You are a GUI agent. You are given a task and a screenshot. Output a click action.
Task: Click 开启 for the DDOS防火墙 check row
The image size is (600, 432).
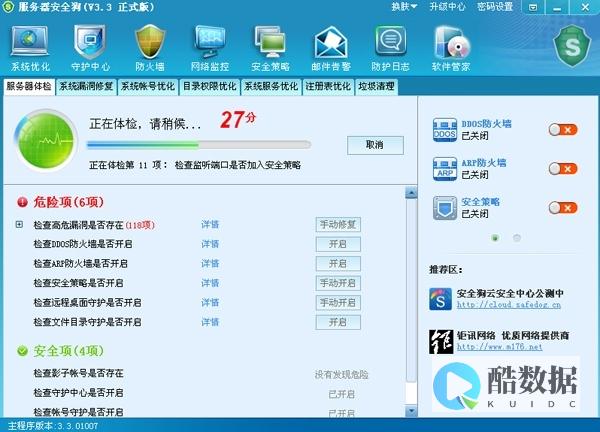(x=338, y=244)
